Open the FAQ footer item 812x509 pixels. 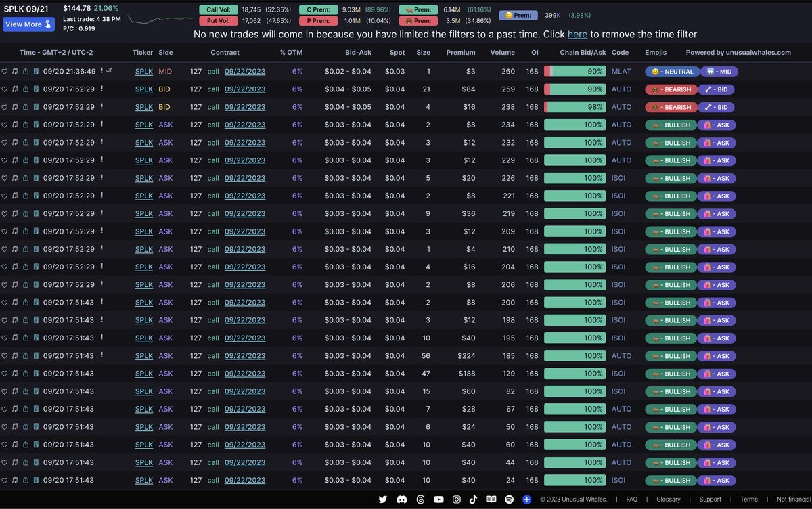tap(631, 500)
